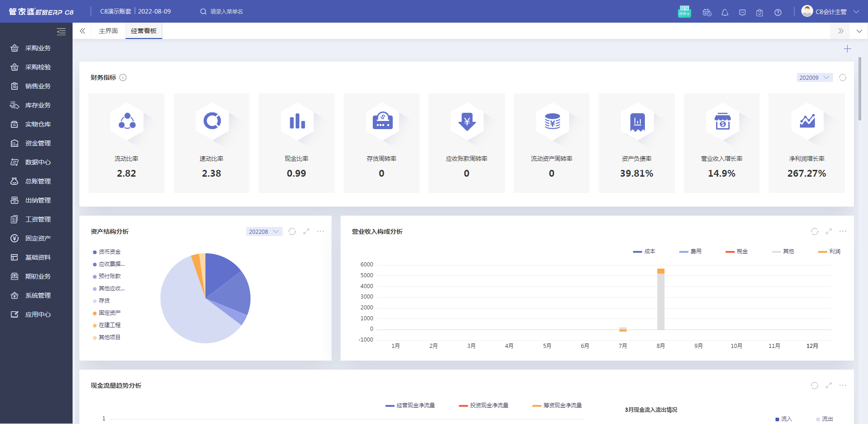
Task: Click the menu name search field
Action: (227, 12)
